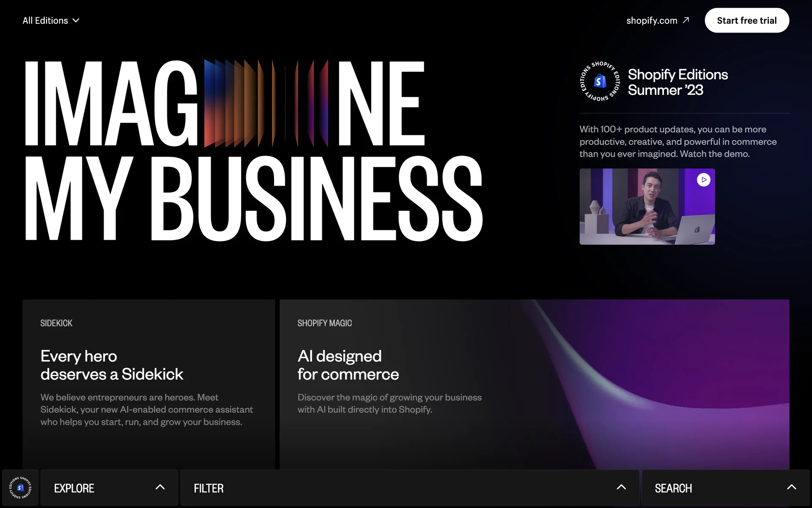
Task: Click the SHOPIFY MAGIC category label
Action: click(324, 323)
